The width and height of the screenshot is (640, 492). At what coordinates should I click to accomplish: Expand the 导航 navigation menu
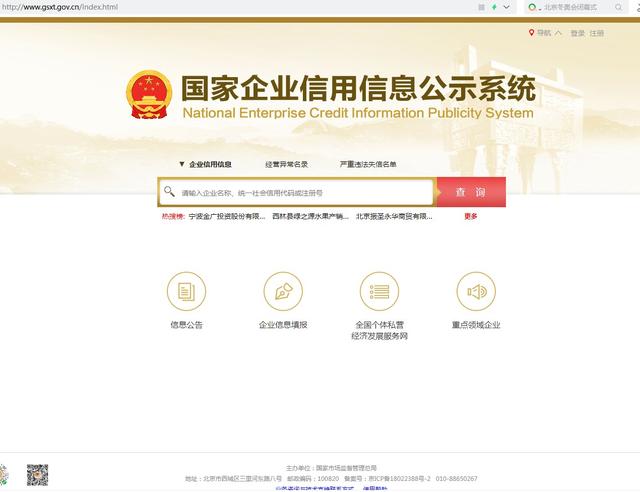(x=549, y=33)
